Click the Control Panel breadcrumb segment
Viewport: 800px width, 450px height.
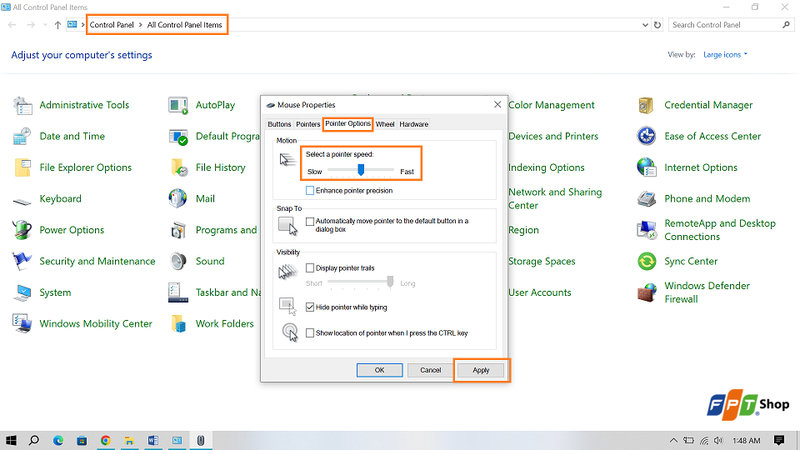[x=112, y=25]
